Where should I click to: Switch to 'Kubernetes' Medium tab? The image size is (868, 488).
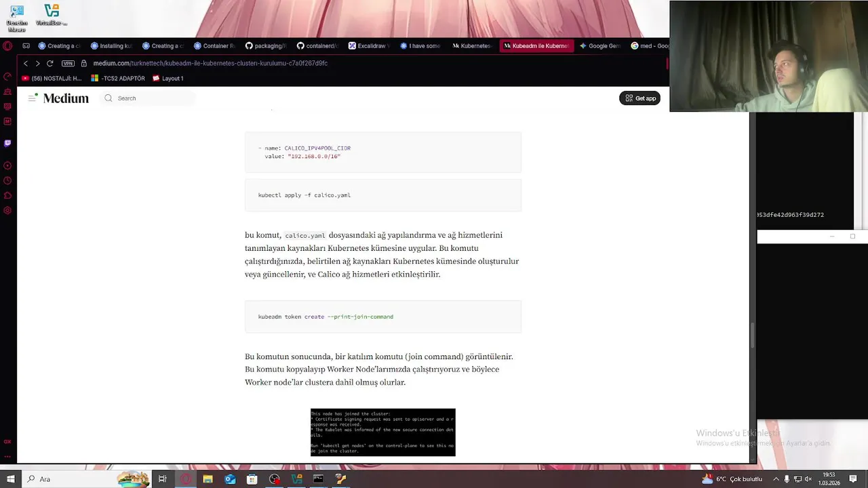(473, 46)
